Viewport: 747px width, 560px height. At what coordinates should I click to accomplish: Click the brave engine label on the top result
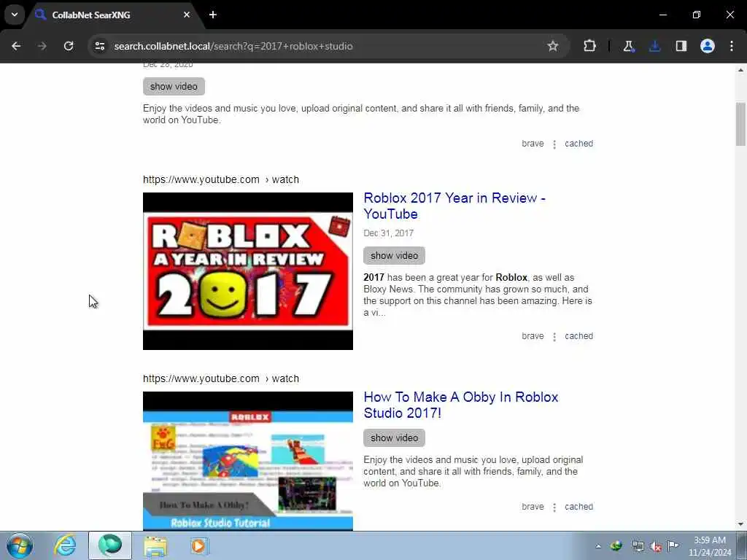click(x=533, y=144)
